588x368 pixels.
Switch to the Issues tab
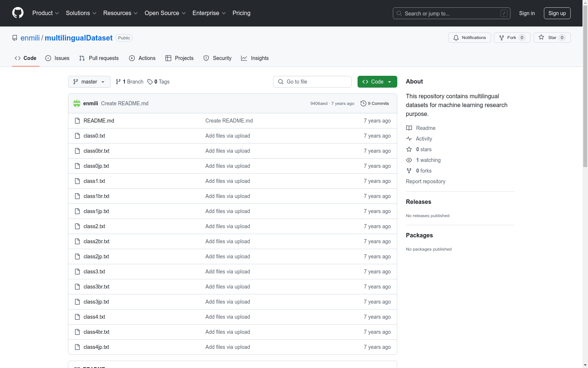[x=57, y=58]
